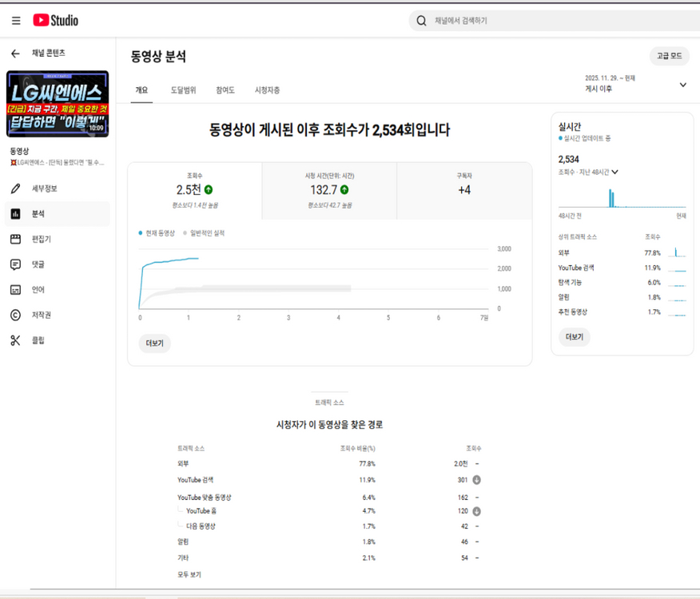
Task: Select the 언어 subtitles icon
Action: (14, 289)
